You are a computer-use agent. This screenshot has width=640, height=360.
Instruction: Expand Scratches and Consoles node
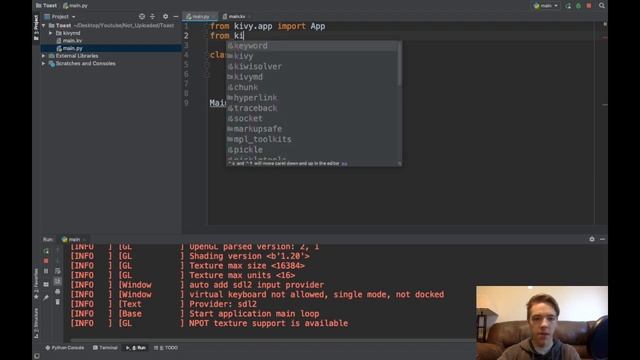pos(44,64)
